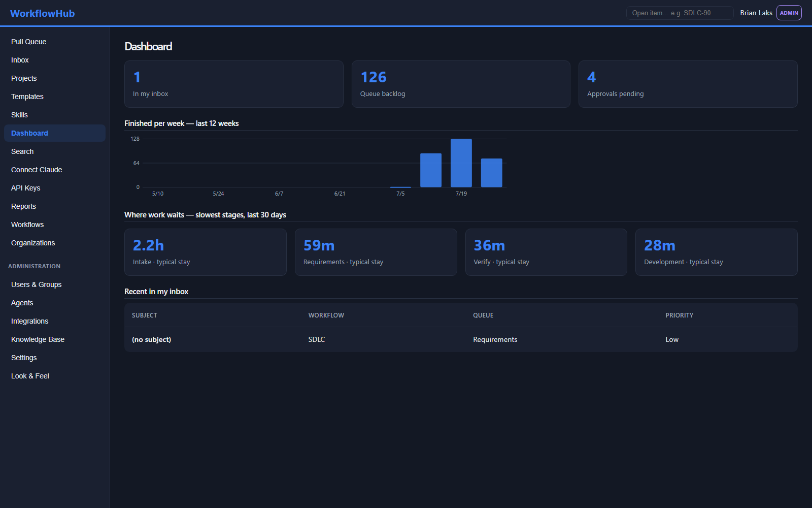Open Settings in administration
The image size is (812, 508).
[x=55, y=358]
